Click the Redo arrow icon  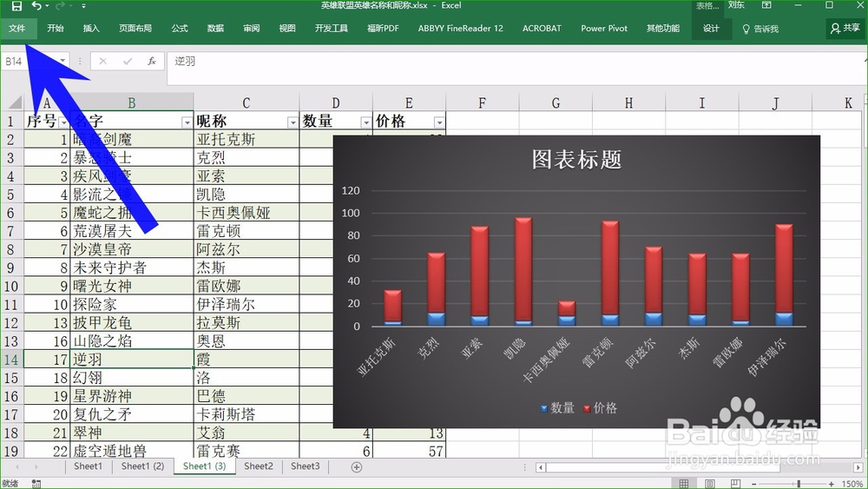coord(61,5)
